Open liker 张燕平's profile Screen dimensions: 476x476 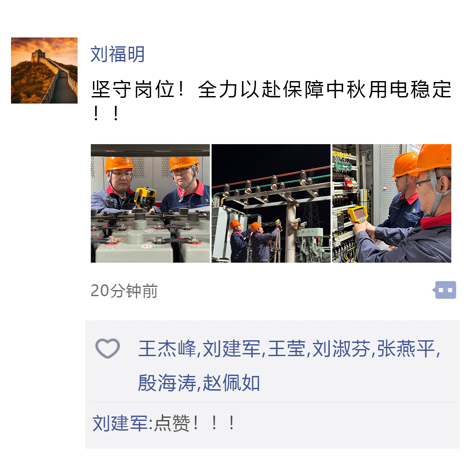[406, 349]
